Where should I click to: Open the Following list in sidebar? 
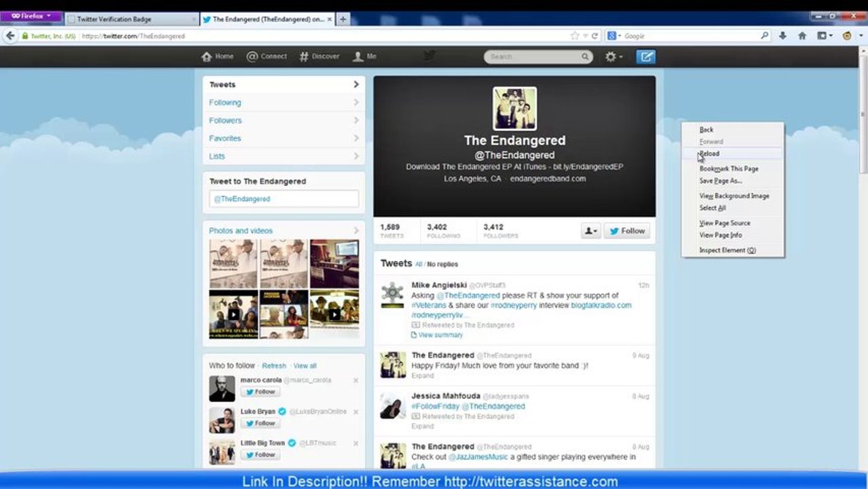(x=284, y=103)
